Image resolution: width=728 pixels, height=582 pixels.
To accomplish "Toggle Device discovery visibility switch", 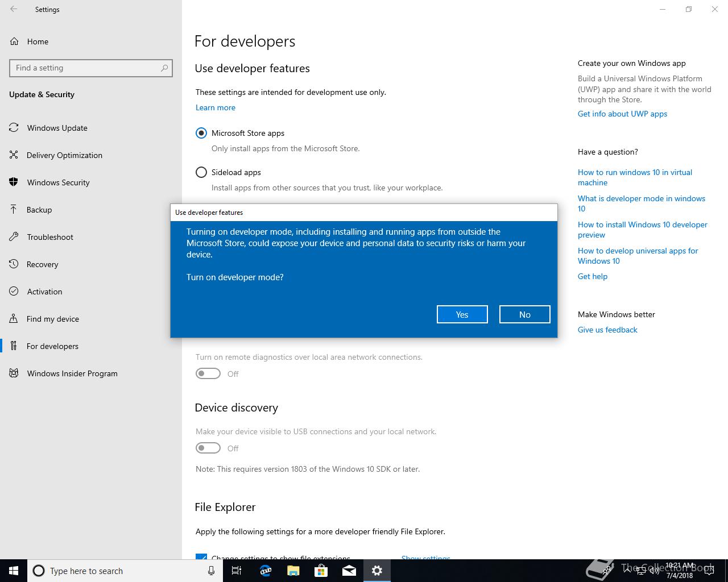I will pyautogui.click(x=208, y=448).
